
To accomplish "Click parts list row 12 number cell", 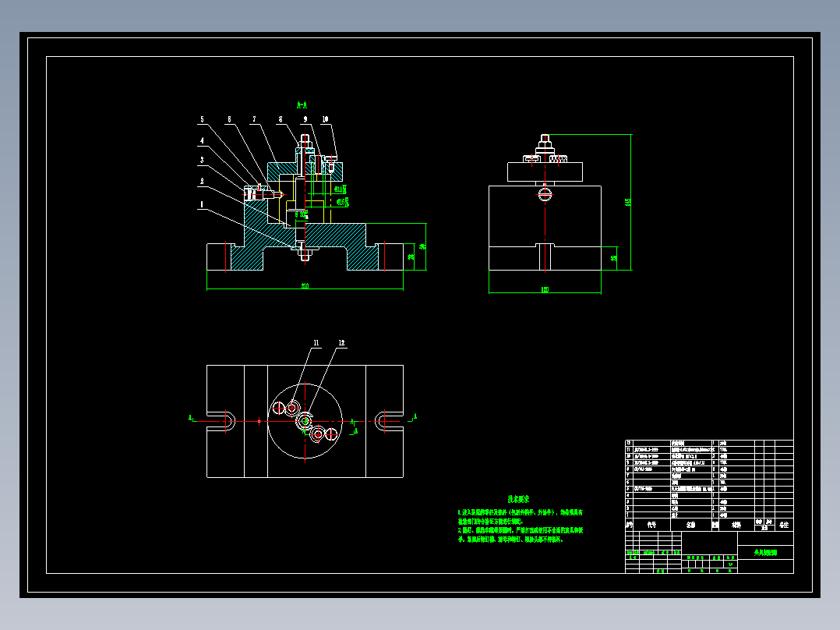I will coord(629,444).
